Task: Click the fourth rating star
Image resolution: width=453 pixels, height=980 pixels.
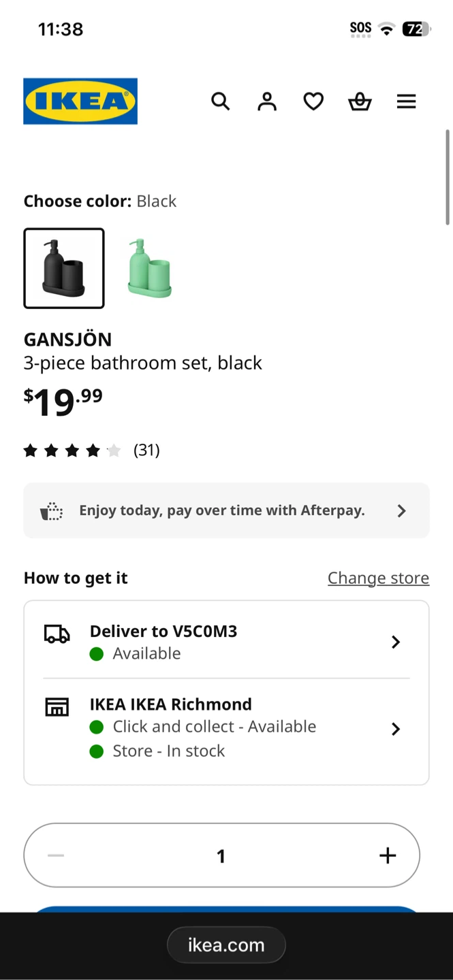Action: click(x=93, y=450)
